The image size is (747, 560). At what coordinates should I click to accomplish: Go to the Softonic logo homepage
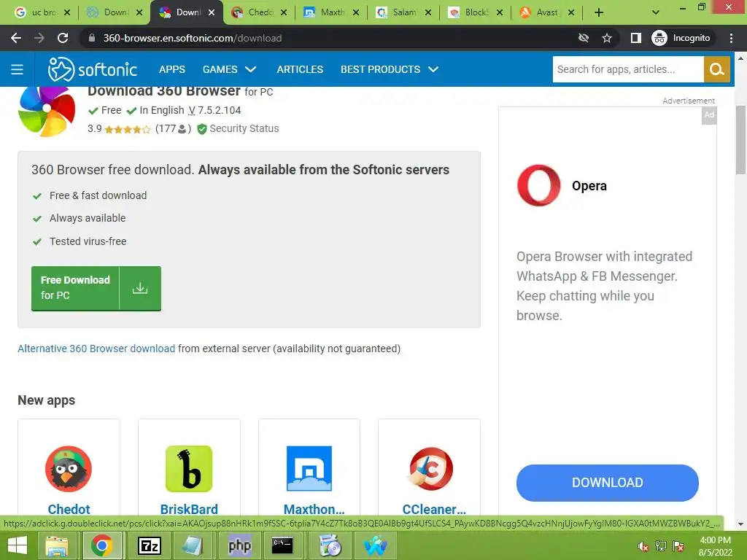(93, 69)
